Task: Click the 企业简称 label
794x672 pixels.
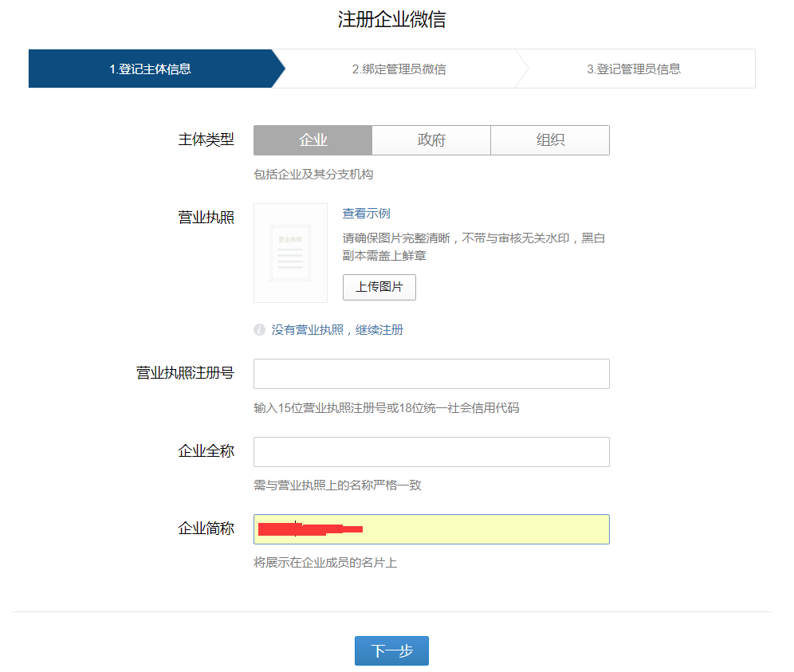Action: [206, 529]
